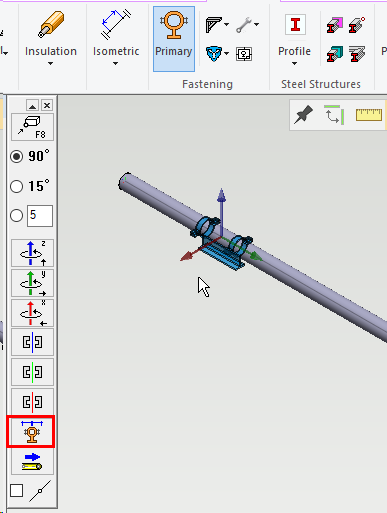Select the Primary fastening tool
Image resolution: width=387 pixels, height=513 pixels.
(x=174, y=39)
